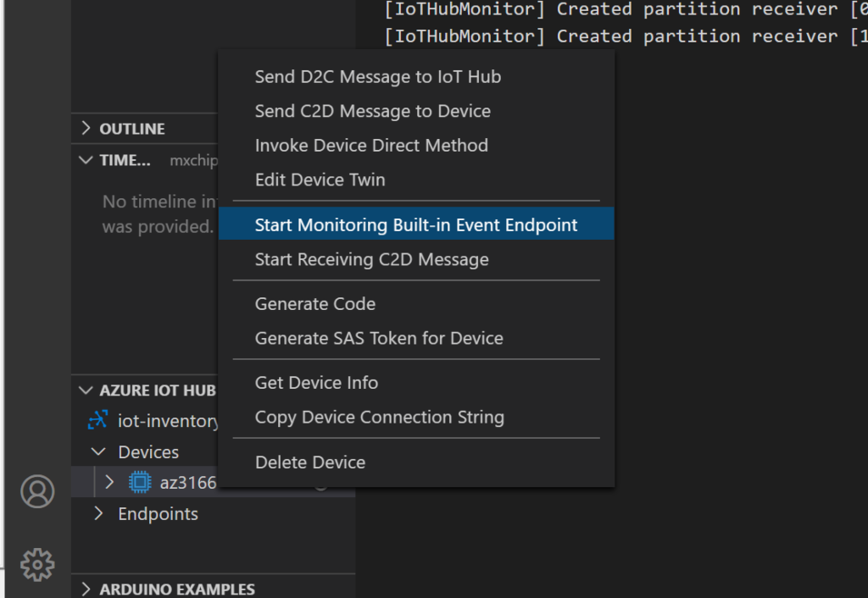Click the az3166 device chip icon
The image size is (868, 598).
click(140, 483)
